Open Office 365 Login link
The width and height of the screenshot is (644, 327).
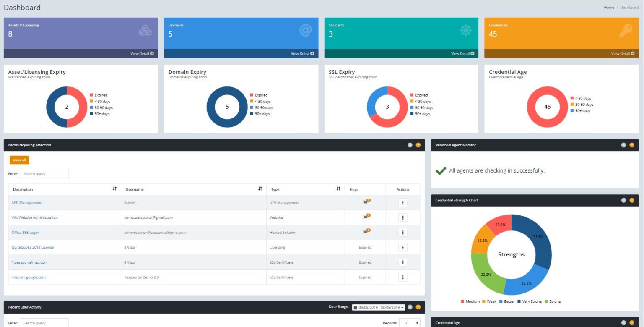pyautogui.click(x=25, y=233)
